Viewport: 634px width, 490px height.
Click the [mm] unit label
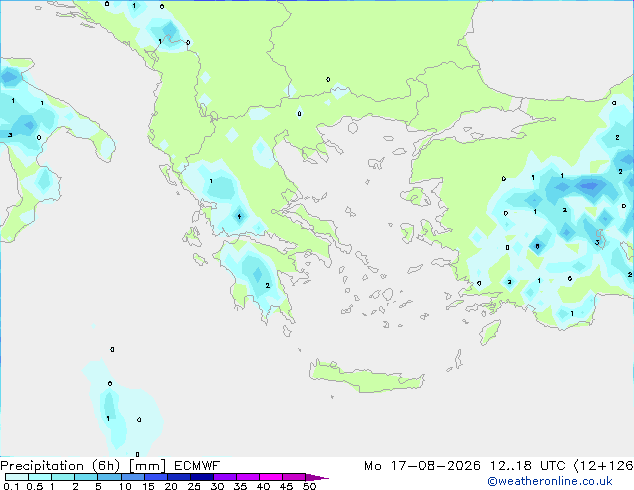point(147,466)
